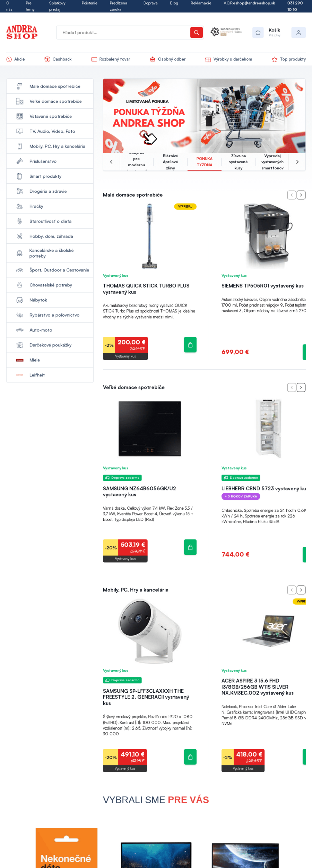Add THOMAS Quick Stick vacuum to cart
312x868 pixels.
(190, 345)
